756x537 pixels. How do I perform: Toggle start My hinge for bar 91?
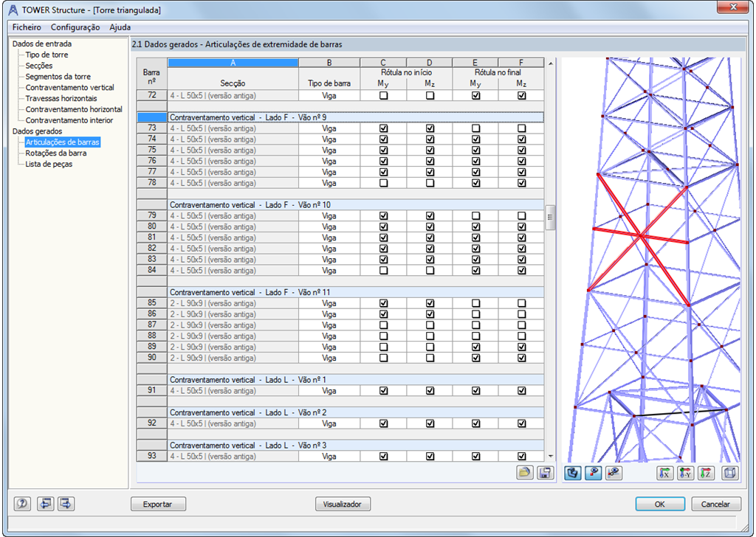point(383,391)
